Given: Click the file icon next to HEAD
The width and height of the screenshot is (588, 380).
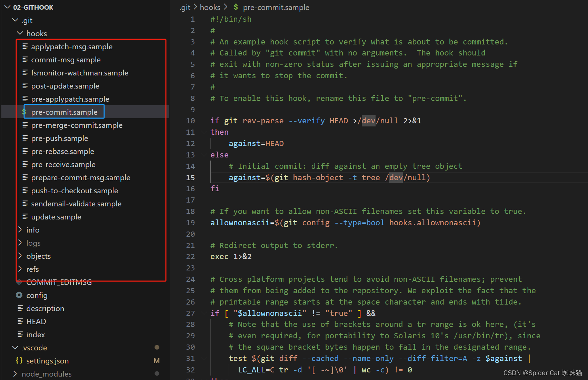Looking at the screenshot, I should coord(20,321).
